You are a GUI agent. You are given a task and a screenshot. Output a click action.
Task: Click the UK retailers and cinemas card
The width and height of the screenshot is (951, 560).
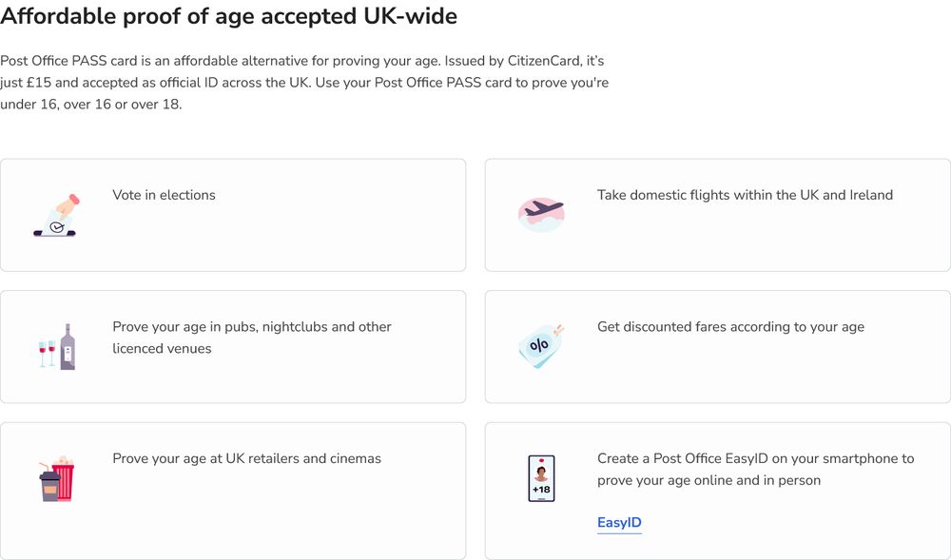[285, 513]
